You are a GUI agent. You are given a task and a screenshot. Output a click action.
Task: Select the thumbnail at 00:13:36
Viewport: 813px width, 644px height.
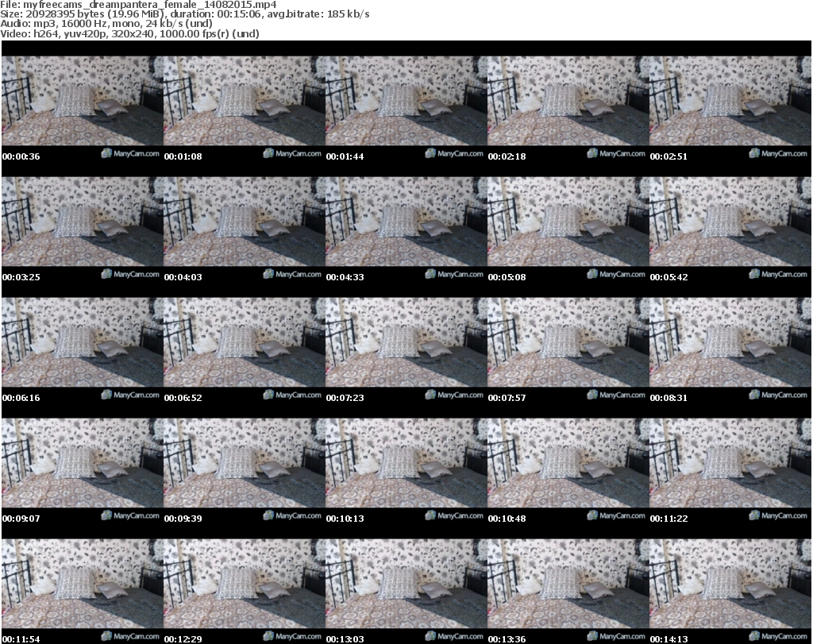(x=568, y=584)
